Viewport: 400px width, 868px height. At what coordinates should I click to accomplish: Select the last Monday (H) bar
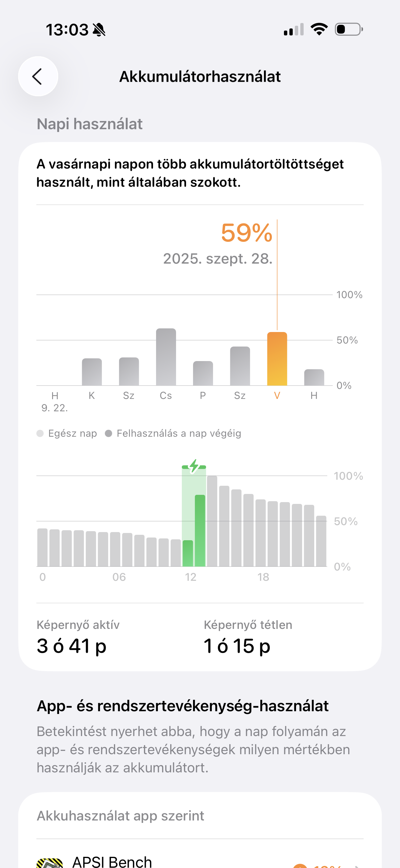(x=314, y=377)
